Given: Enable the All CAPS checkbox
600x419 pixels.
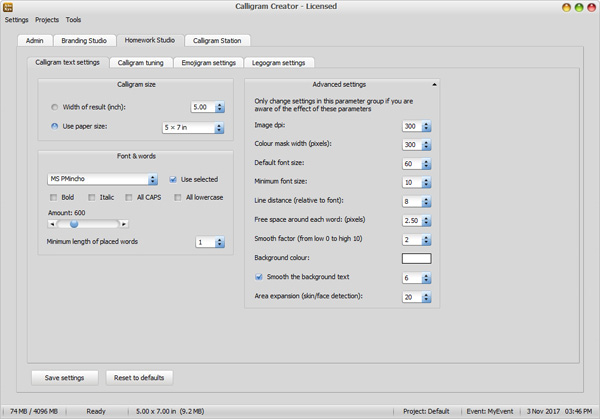Looking at the screenshot, I should pyautogui.click(x=129, y=198).
